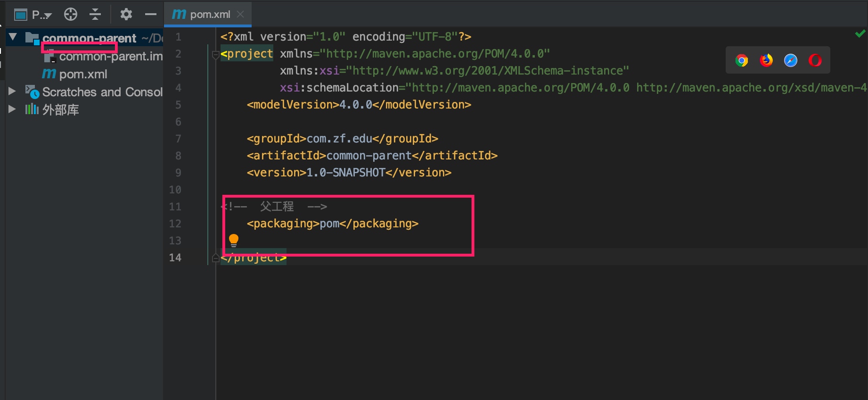Expand the 外部库 node

12,109
